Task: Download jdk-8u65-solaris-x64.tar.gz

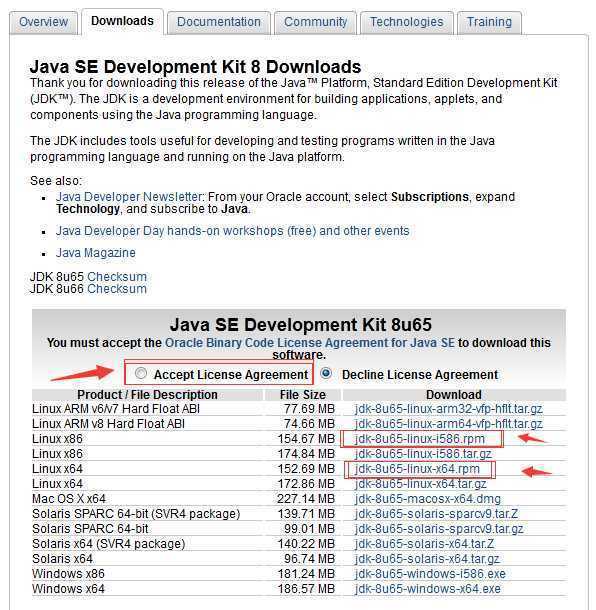Action: tap(427, 559)
